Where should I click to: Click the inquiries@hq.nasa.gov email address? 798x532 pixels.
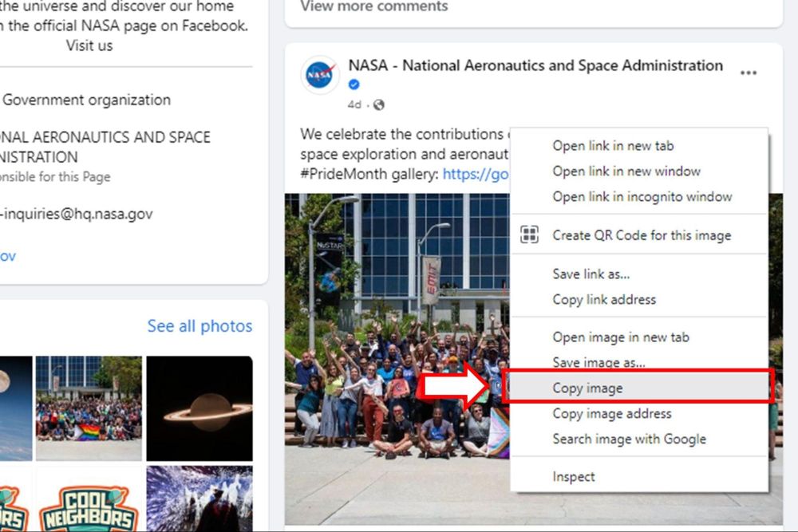[77, 214]
